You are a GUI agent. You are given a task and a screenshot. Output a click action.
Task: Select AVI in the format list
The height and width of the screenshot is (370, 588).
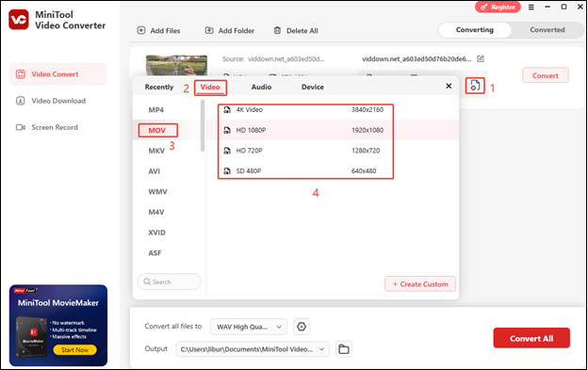155,171
